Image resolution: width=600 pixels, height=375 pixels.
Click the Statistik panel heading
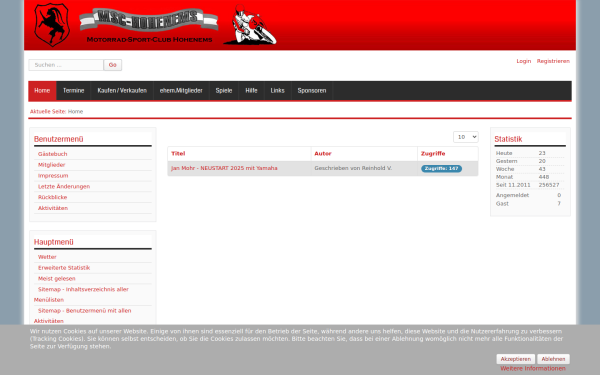(x=508, y=139)
